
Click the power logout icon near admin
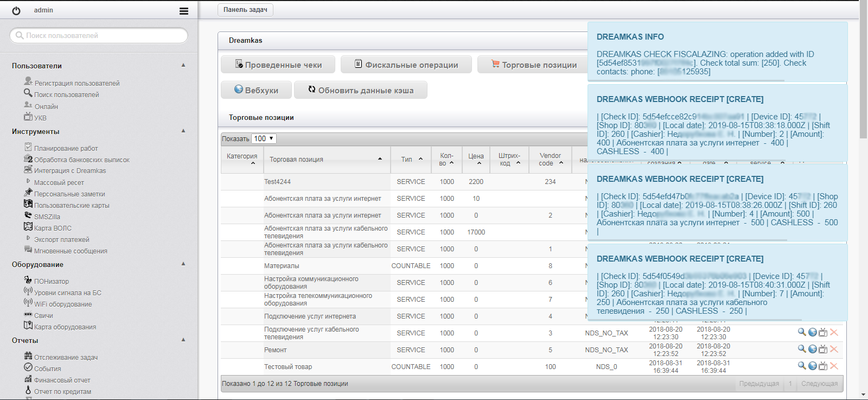pos(16,11)
